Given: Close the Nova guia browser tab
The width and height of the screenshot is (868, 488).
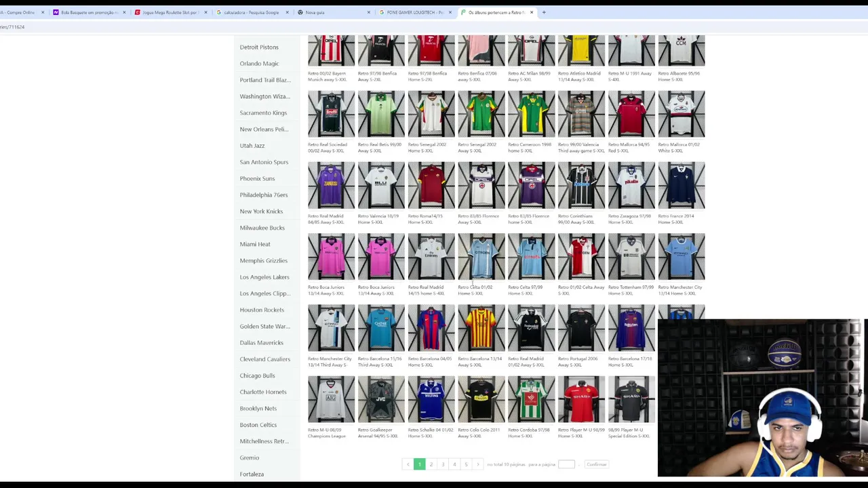Looking at the screenshot, I should 369,12.
